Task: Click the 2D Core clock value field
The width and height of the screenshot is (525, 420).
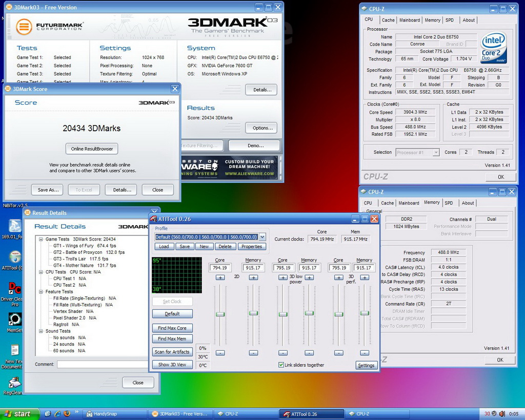Action: (220, 268)
